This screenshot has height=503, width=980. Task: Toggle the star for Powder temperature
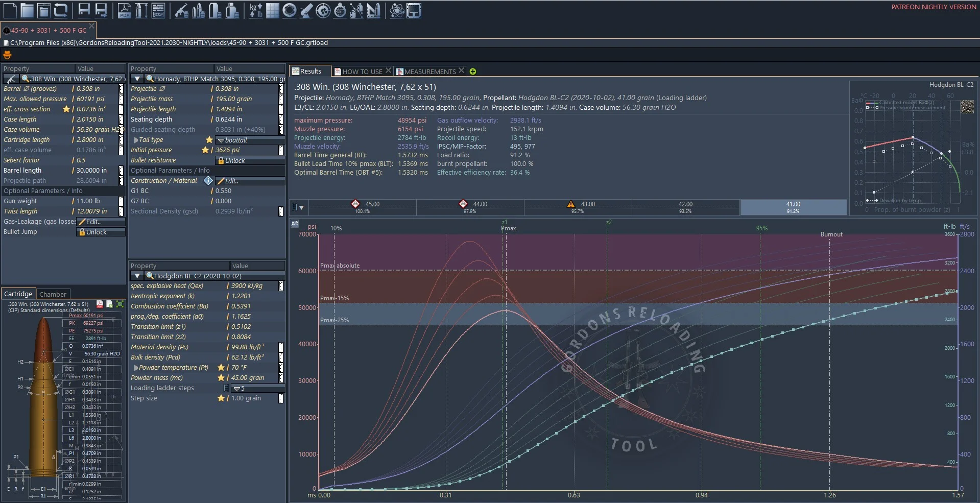pyautogui.click(x=221, y=367)
